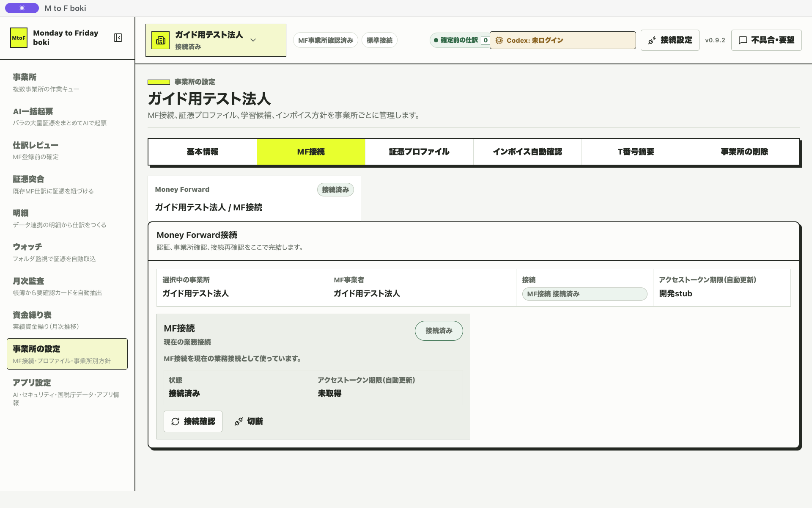Click the MtoF app logo icon

[19, 38]
